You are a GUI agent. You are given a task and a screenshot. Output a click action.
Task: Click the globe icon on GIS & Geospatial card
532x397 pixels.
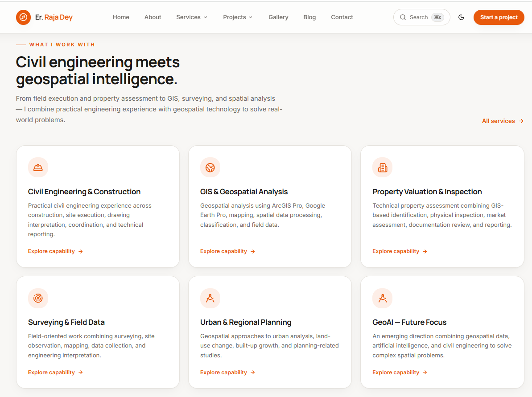coord(210,168)
